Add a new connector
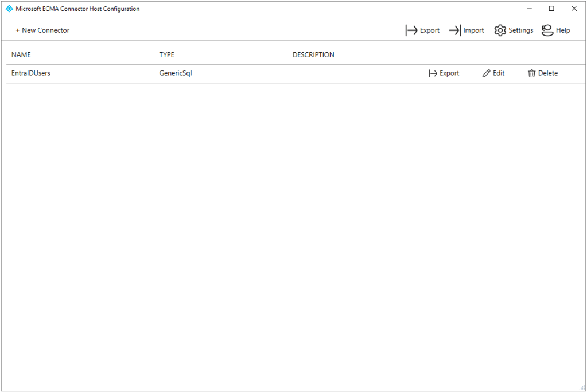Viewport: 587px width, 392px height. pyautogui.click(x=42, y=30)
